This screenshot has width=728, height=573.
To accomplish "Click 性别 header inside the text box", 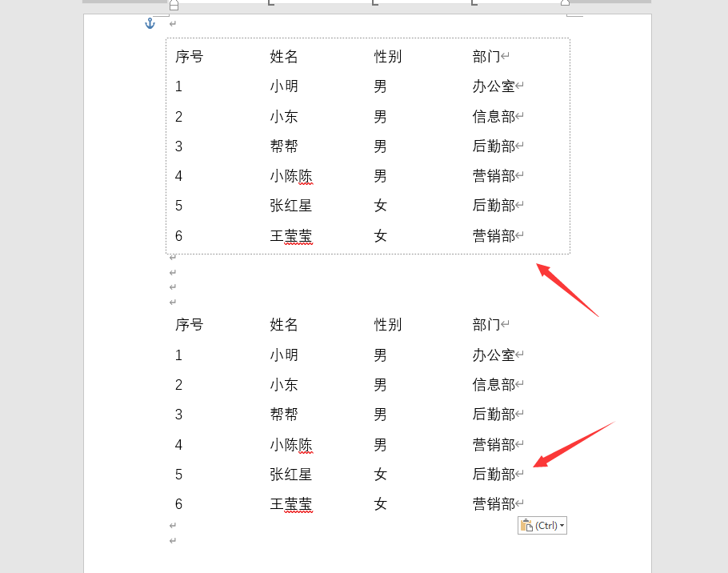I will pos(388,57).
